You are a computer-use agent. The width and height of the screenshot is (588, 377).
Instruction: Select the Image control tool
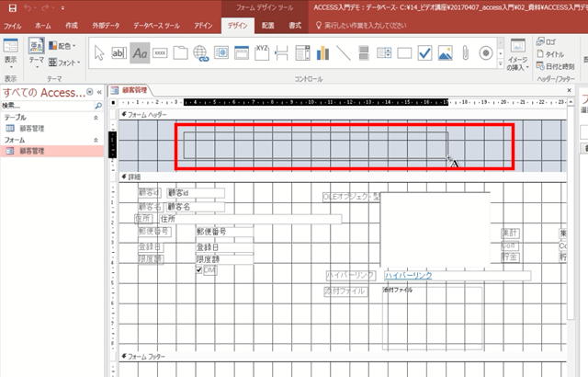pos(445,53)
